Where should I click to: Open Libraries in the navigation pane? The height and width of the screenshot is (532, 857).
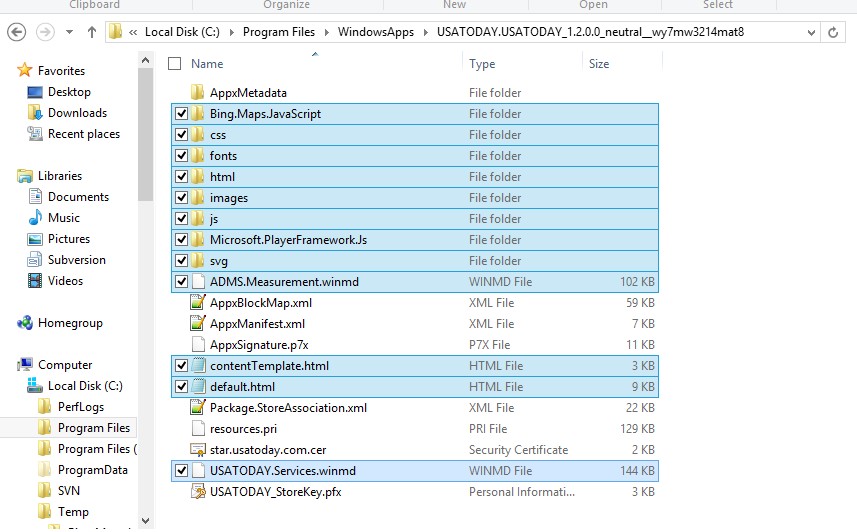click(x=60, y=176)
